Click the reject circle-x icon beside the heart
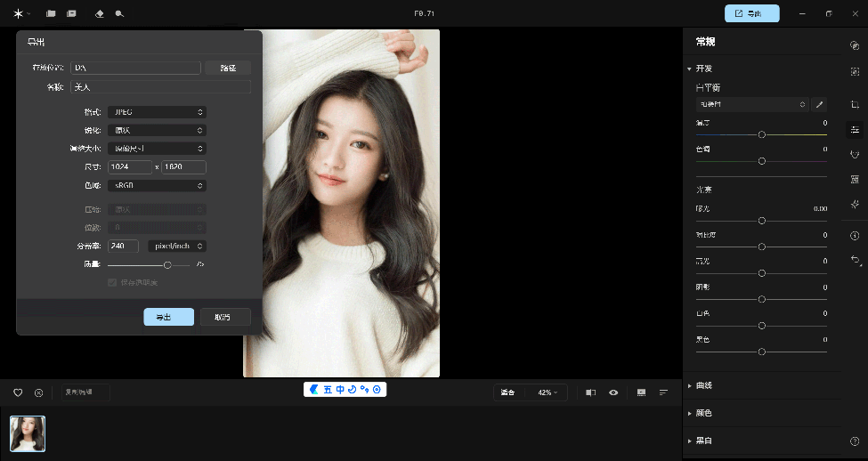This screenshot has height=461, width=868. 39,393
